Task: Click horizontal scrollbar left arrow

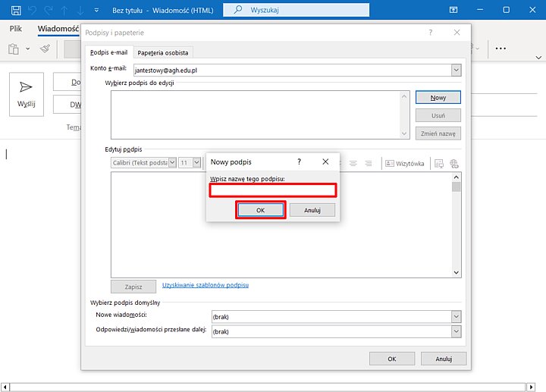Action: tap(5, 387)
